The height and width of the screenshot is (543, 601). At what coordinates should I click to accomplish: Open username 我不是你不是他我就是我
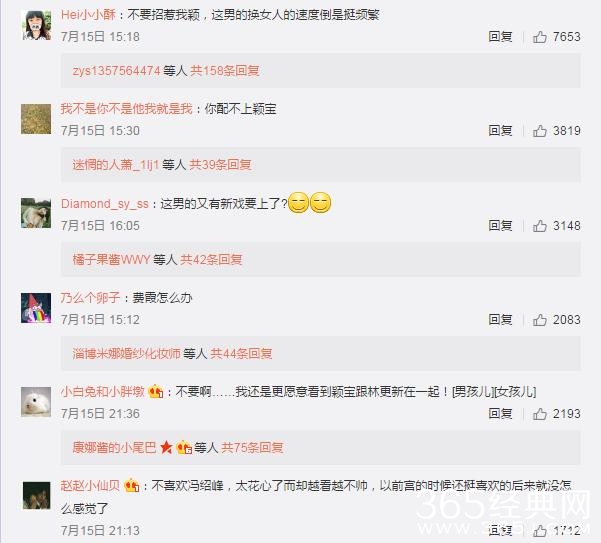click(x=126, y=109)
